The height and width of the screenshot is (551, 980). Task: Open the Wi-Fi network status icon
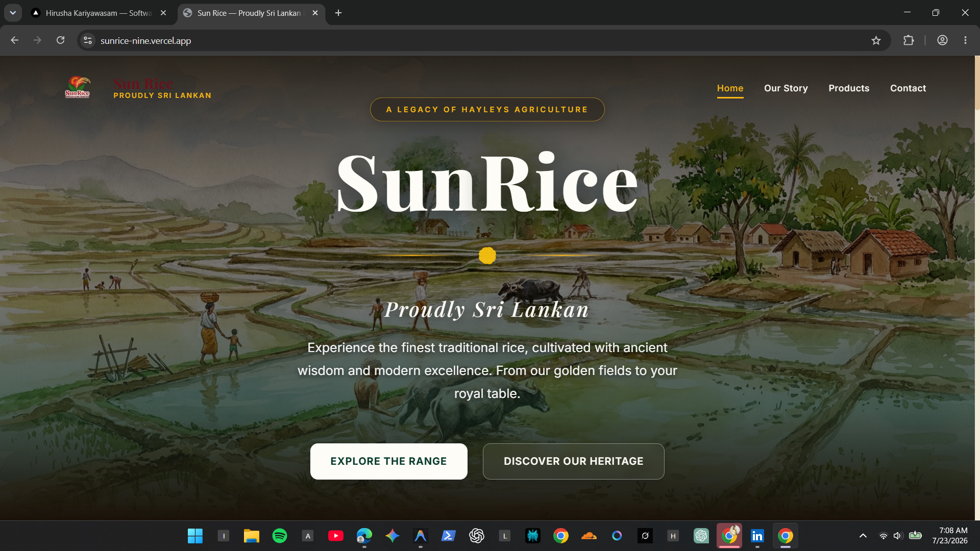click(x=883, y=536)
